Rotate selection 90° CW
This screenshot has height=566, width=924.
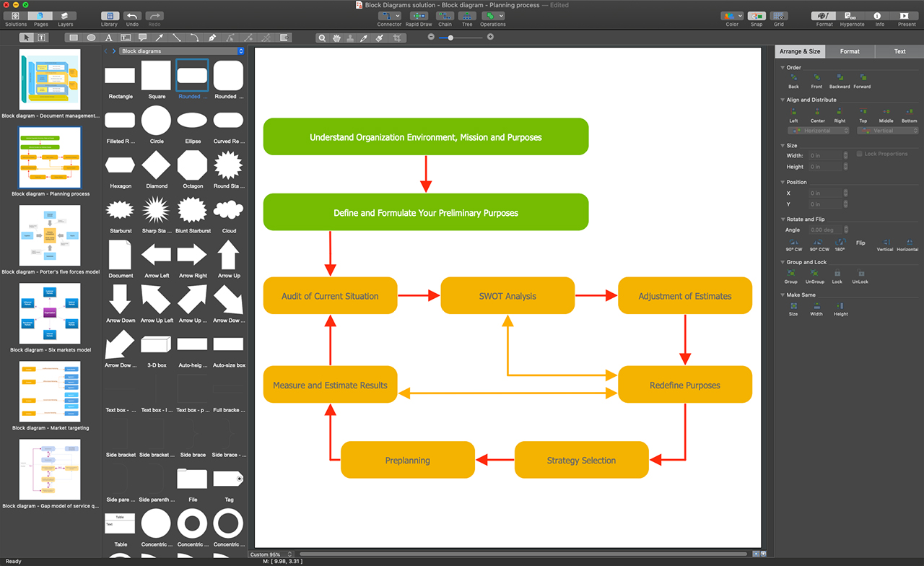point(793,242)
